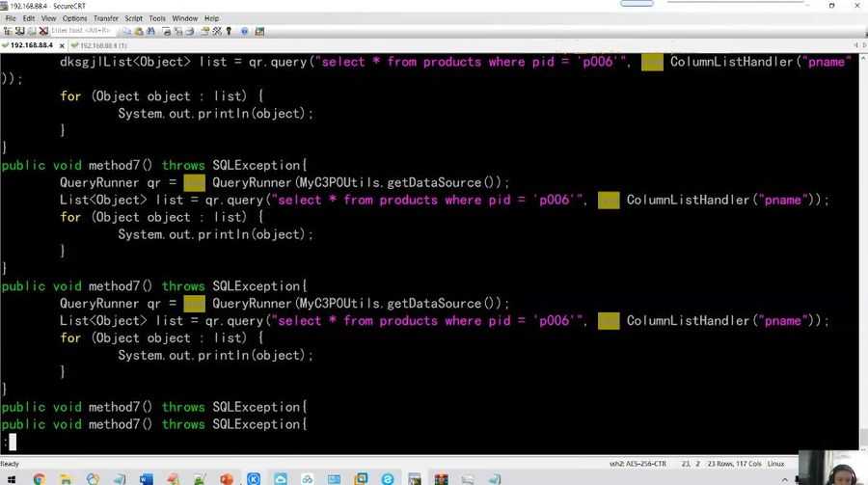This screenshot has height=485, width=868.
Task: Click the terminal vertical scrollbar
Action: pos(863,253)
